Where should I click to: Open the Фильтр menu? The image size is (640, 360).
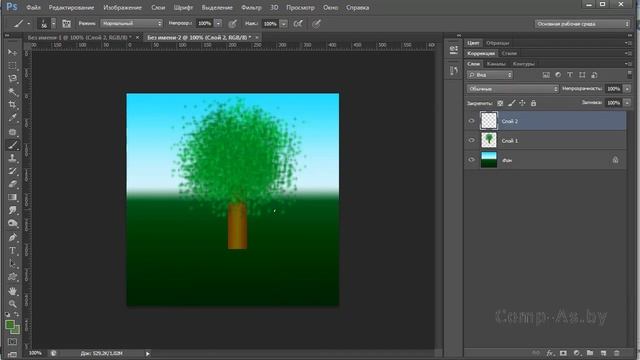(251, 7)
